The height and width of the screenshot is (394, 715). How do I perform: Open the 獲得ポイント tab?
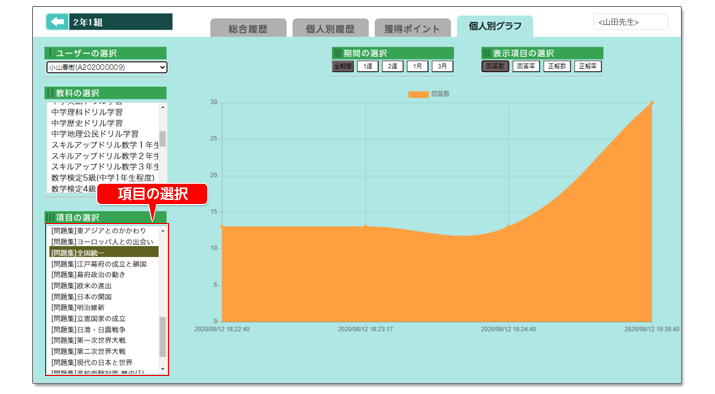(x=412, y=28)
